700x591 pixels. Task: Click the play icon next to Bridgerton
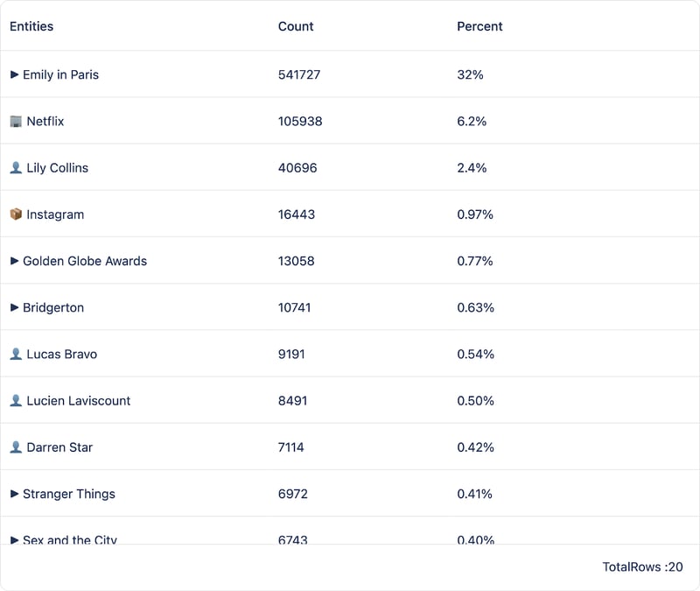coord(15,307)
